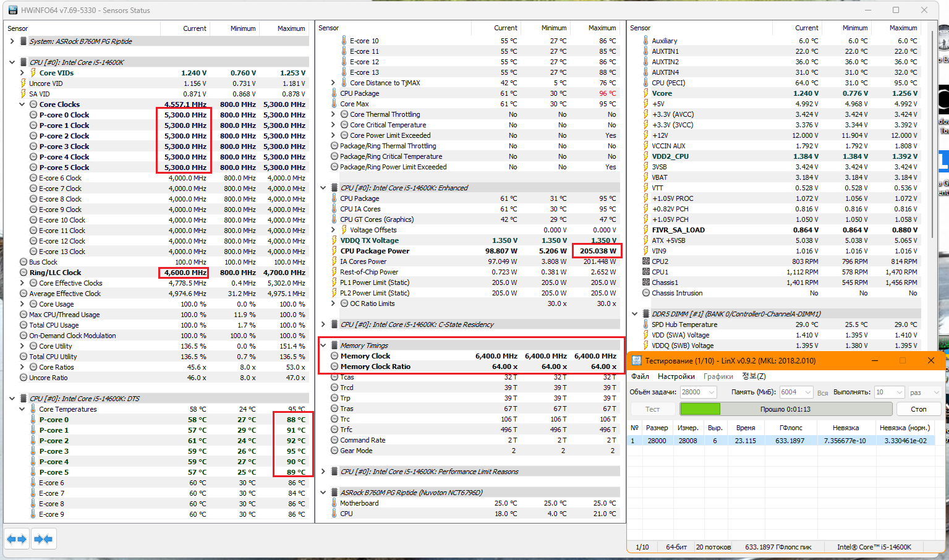This screenshot has width=949, height=560.
Task: Click the LinX title bar app icon
Action: pos(636,360)
